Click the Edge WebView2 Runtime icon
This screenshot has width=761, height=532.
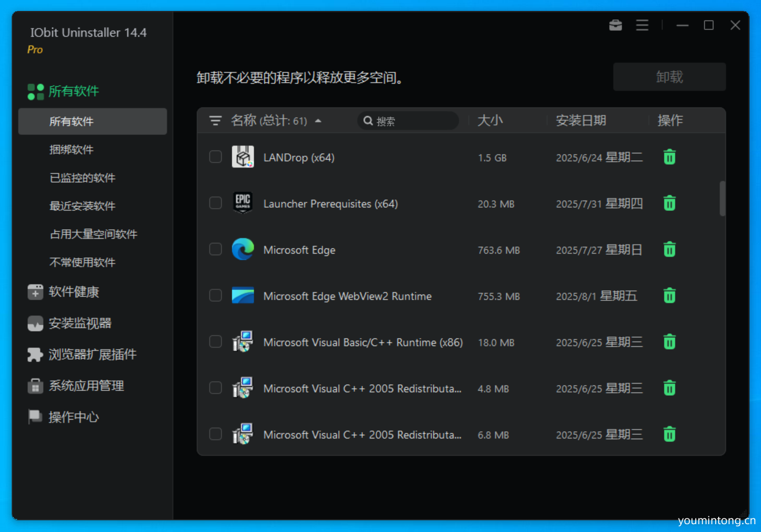(x=243, y=295)
